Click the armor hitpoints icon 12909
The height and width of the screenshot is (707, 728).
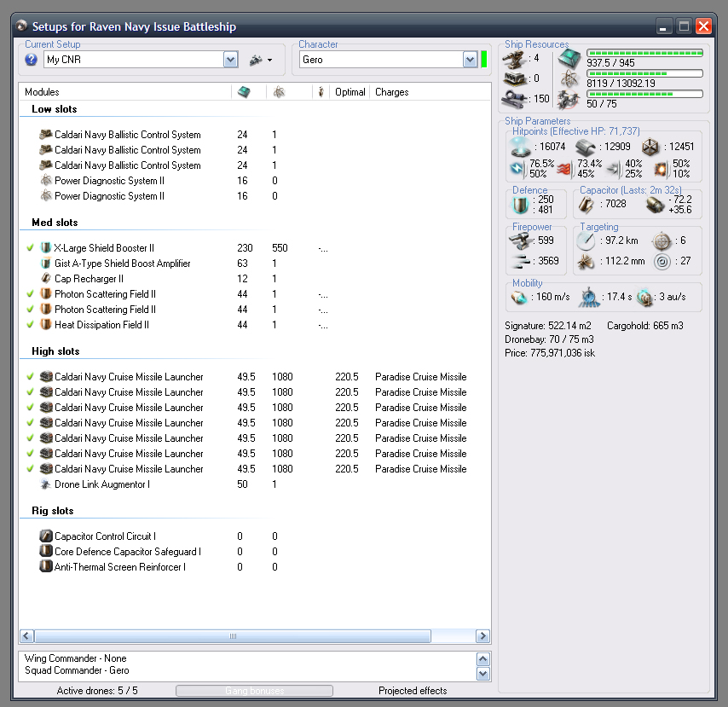pyautogui.click(x=586, y=148)
